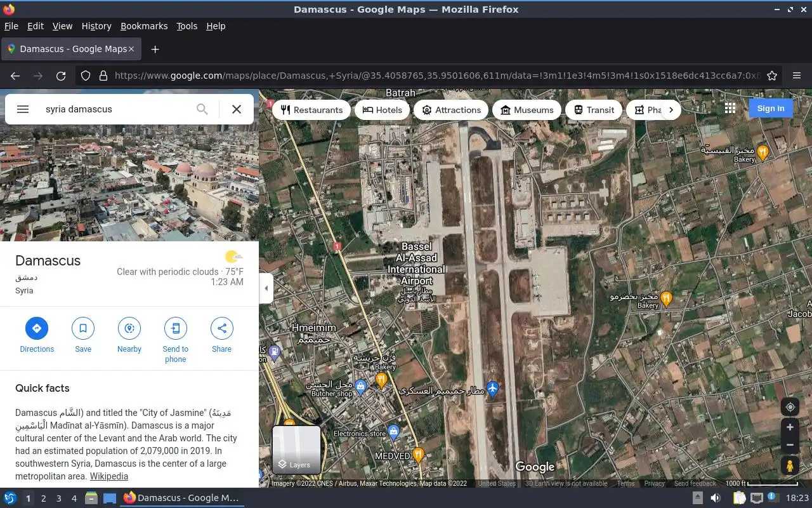Click the Street View pegman icon

[x=790, y=465]
